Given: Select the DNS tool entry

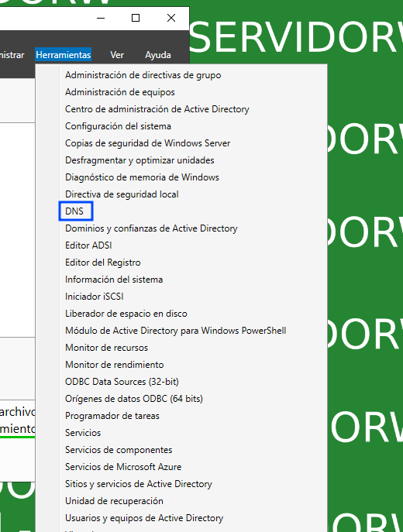Looking at the screenshot, I should (x=74, y=211).
